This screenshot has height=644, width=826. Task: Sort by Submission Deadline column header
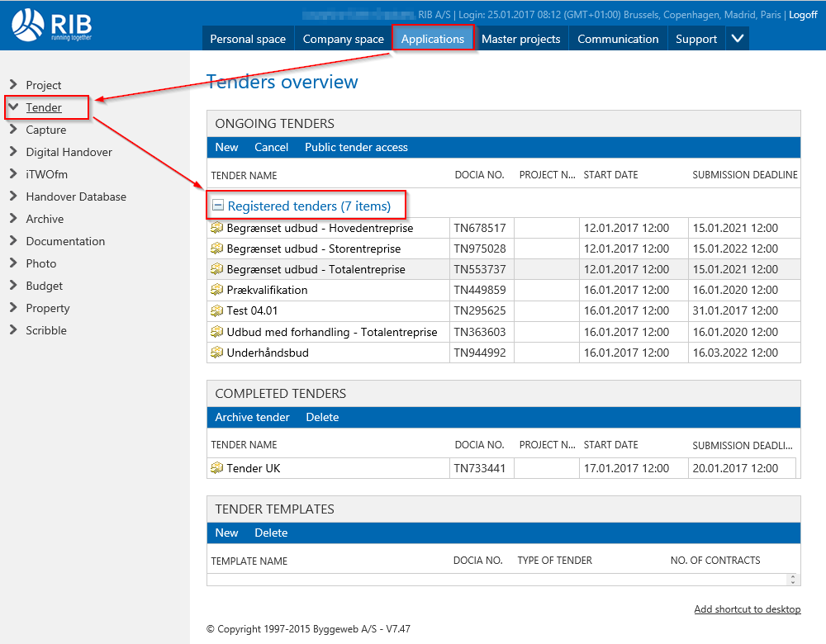tap(744, 175)
